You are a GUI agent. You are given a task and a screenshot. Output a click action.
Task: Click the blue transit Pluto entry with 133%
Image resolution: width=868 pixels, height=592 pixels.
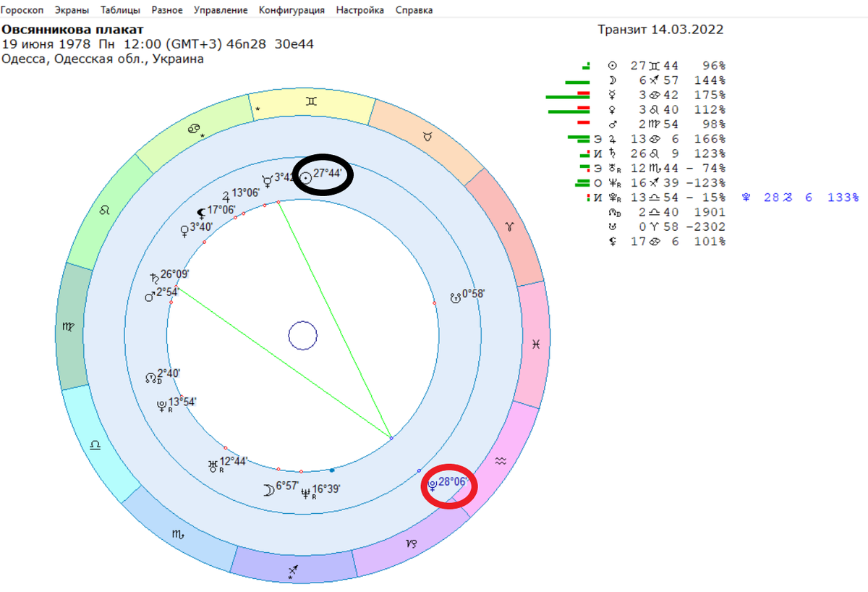coord(800,197)
